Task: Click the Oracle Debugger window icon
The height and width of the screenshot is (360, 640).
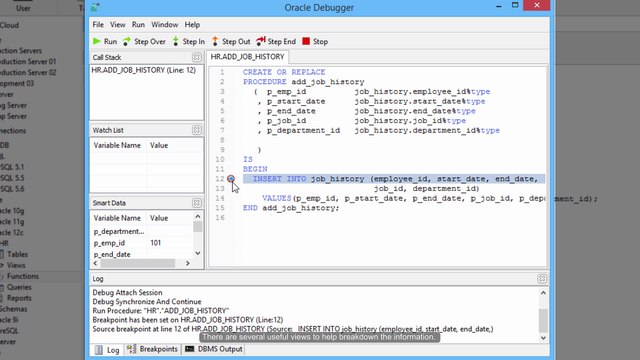Action: click(95, 7)
